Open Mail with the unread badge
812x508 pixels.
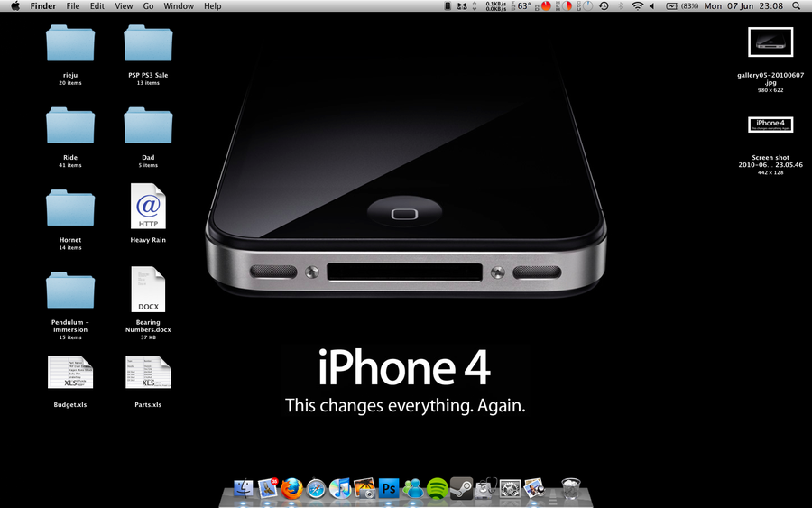pyautogui.click(x=268, y=488)
